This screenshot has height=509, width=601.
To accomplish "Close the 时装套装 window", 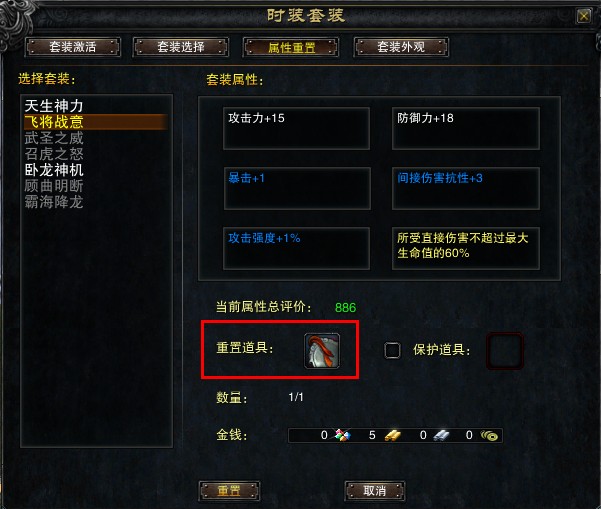I will pos(583,16).
